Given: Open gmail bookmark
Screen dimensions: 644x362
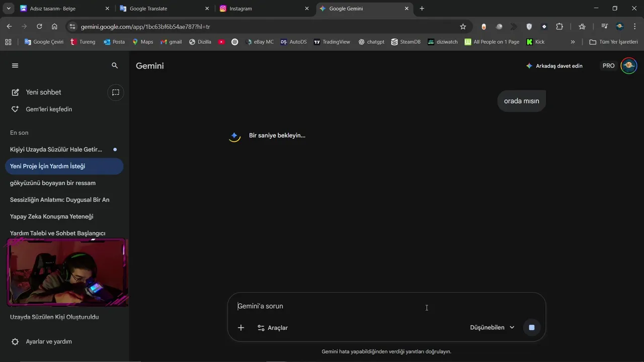Looking at the screenshot, I should click(x=171, y=42).
